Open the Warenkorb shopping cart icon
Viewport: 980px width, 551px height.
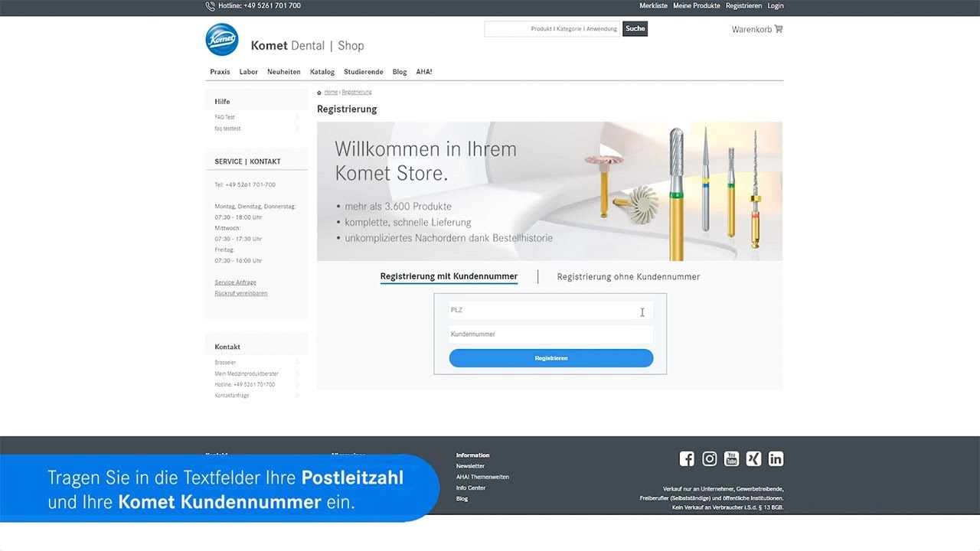pos(779,29)
